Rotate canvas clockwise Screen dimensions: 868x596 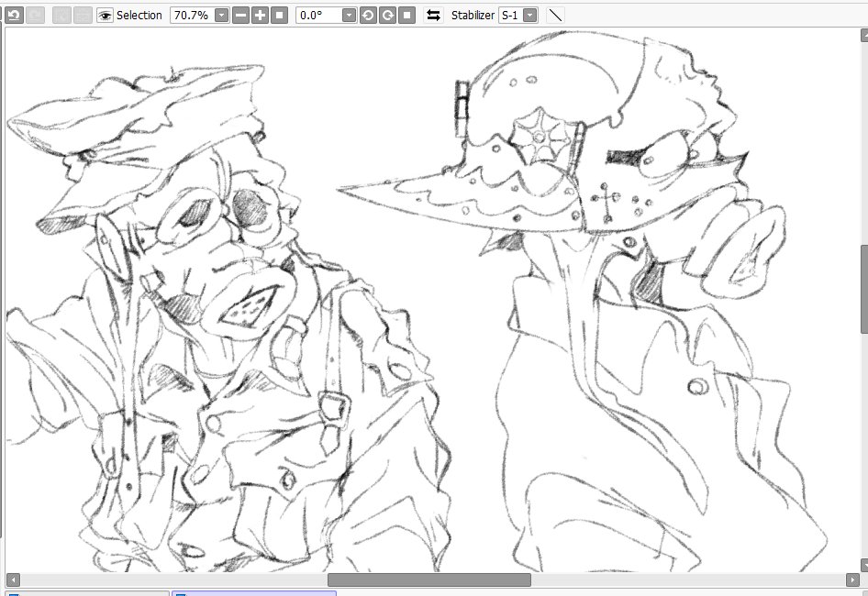[x=387, y=15]
